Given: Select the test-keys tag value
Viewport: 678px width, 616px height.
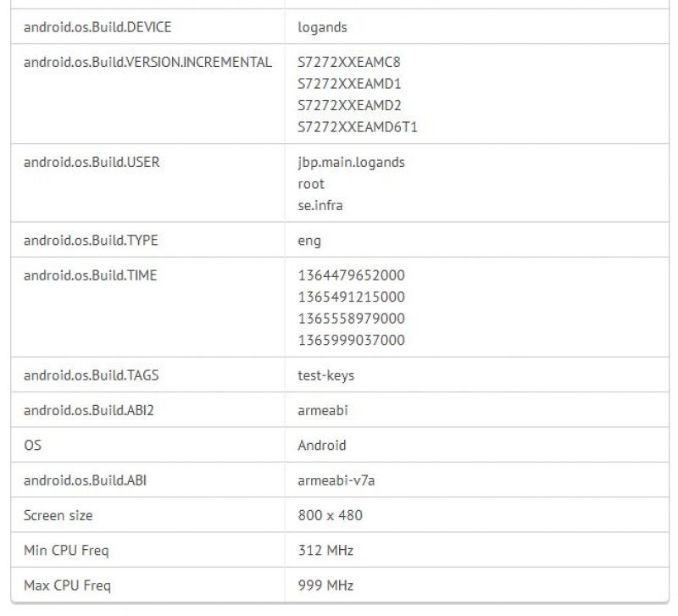Looking at the screenshot, I should point(325,375).
